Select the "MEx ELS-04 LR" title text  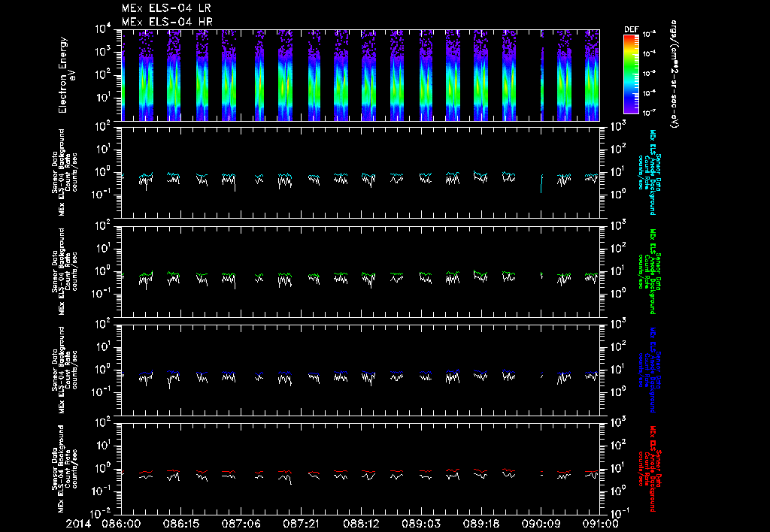tap(166, 8)
